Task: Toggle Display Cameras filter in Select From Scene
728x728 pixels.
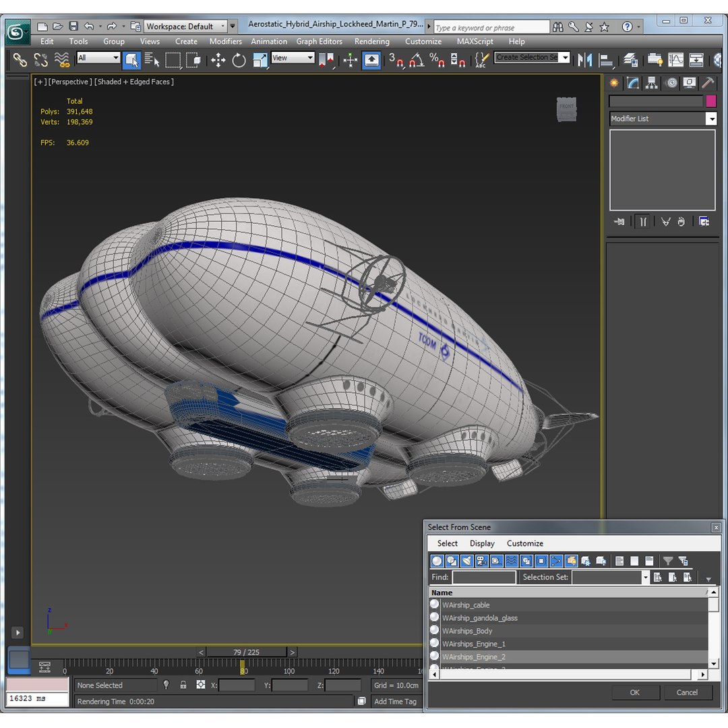Action: [x=481, y=561]
